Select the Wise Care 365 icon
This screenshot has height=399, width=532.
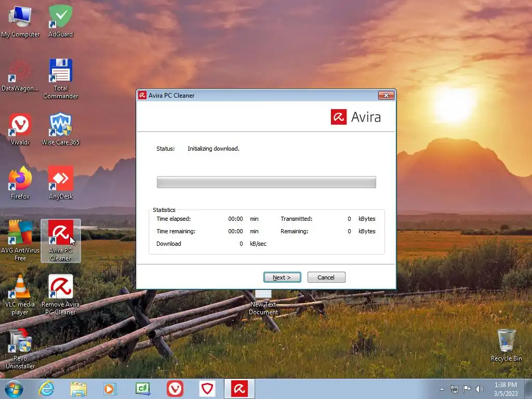[x=60, y=129]
